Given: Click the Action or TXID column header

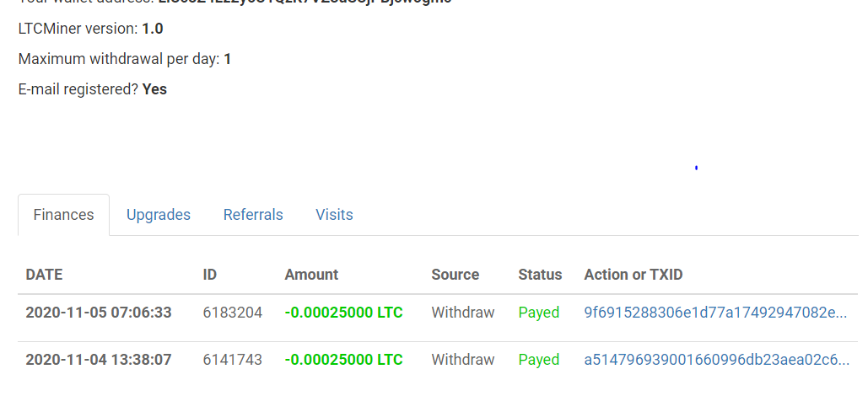Looking at the screenshot, I should (633, 275).
